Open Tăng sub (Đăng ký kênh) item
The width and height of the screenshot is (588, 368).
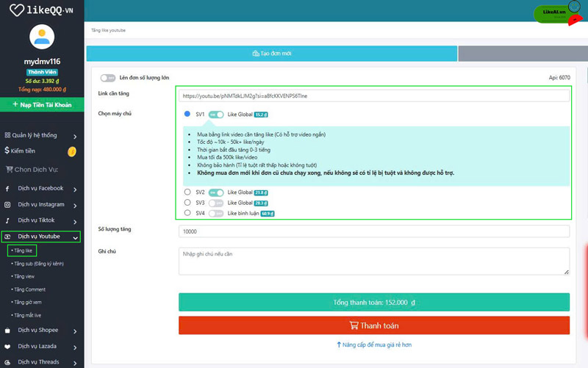[x=37, y=264]
